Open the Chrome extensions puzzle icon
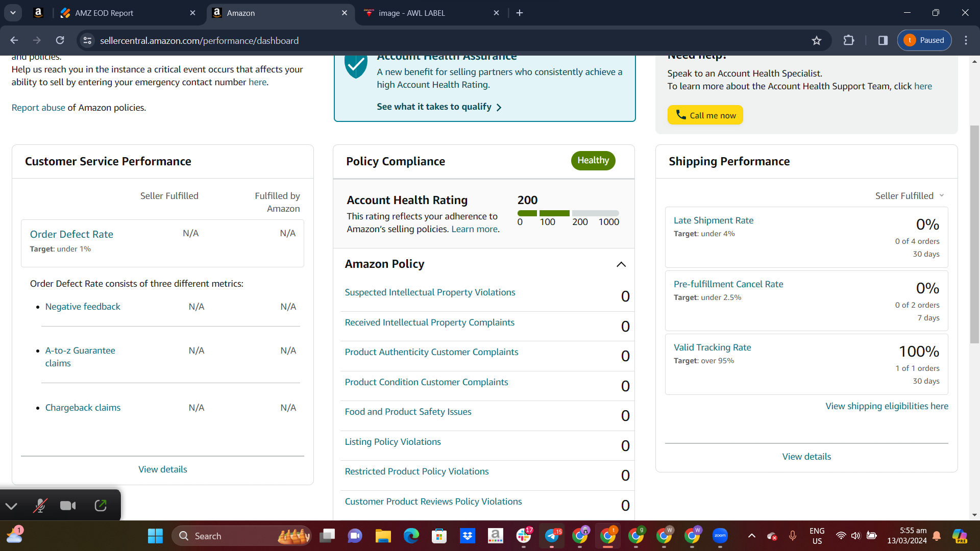 tap(849, 40)
